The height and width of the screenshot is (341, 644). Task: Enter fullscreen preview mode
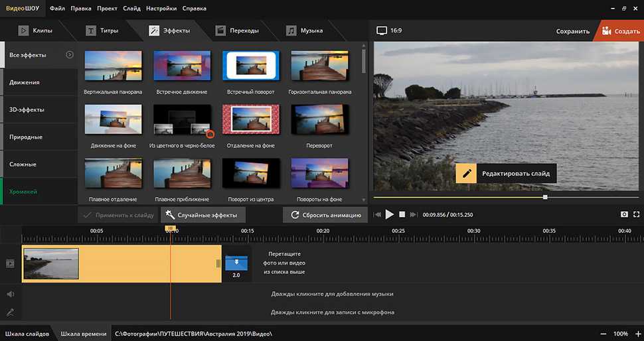(x=637, y=214)
